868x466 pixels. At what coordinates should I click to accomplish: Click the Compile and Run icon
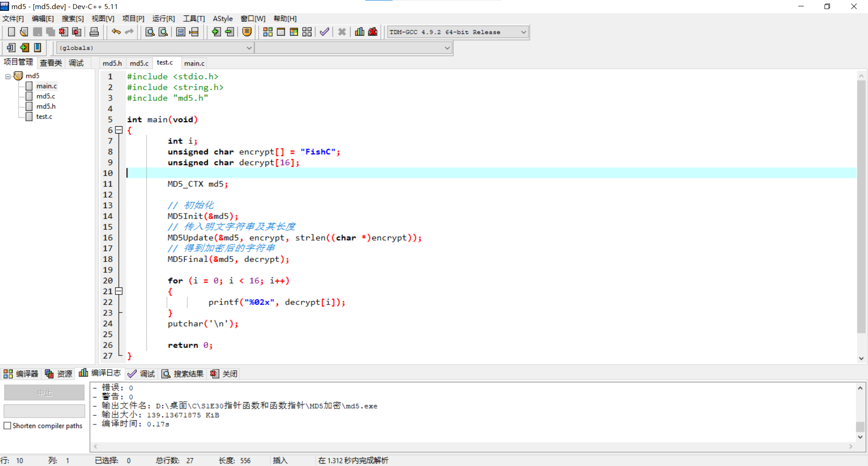point(294,32)
